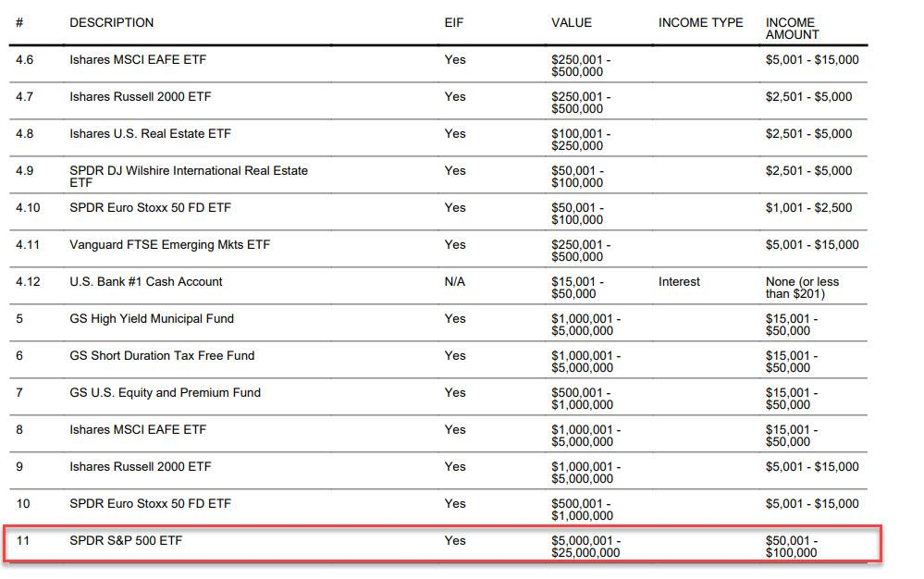Click the U.S. Bank #1 Cash Account description
Screen dimensions: 924x579
145,281
